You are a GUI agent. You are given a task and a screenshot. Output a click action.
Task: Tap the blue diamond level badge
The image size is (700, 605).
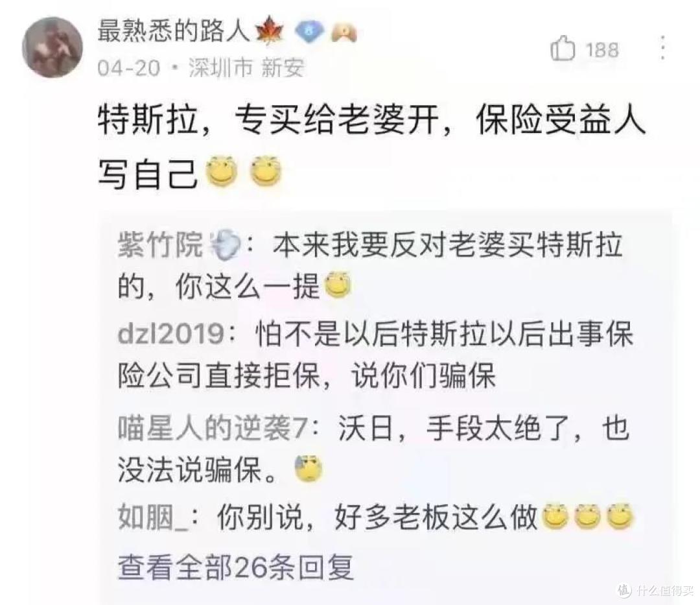coord(309,32)
